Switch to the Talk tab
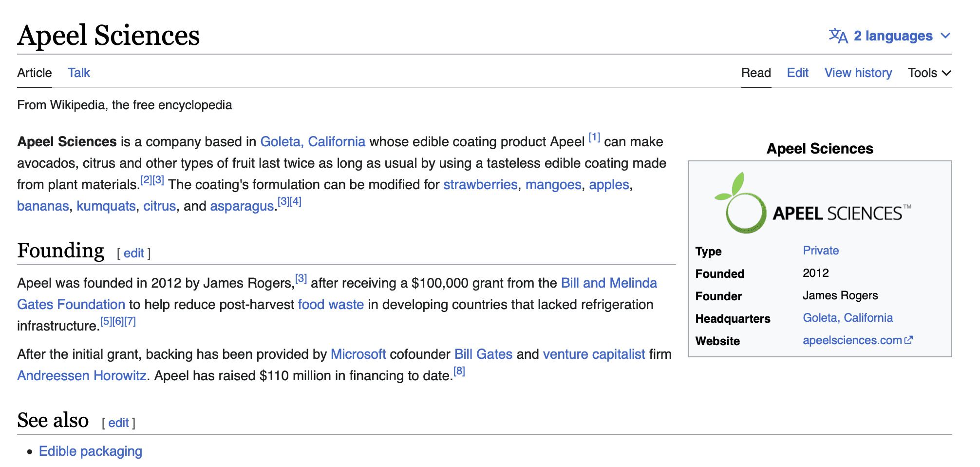The width and height of the screenshot is (980, 467). click(x=78, y=73)
